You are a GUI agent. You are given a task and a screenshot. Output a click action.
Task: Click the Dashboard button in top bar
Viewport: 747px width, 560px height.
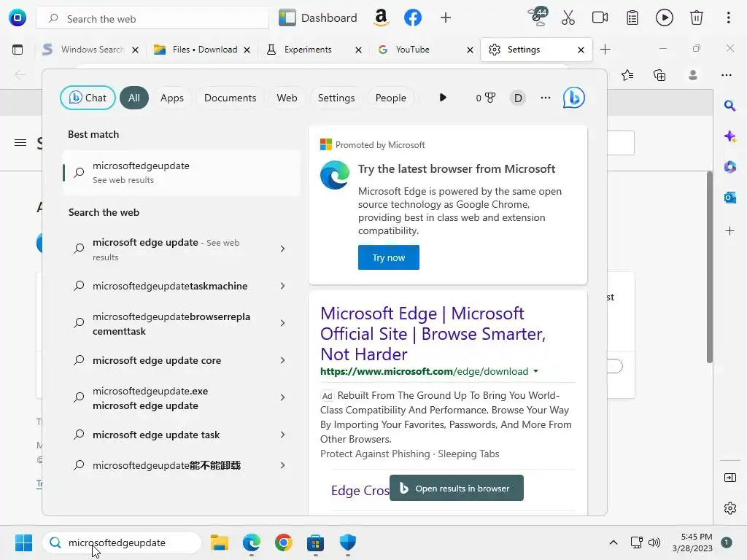point(318,17)
